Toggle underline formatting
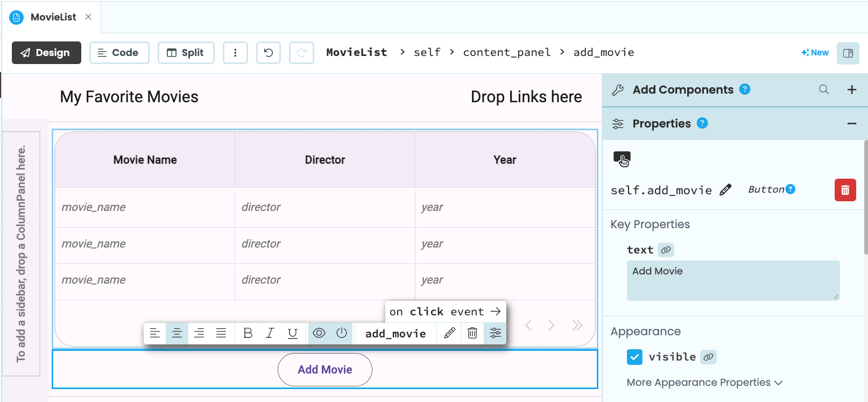Screen dimensions: 868x402 (292, 333)
